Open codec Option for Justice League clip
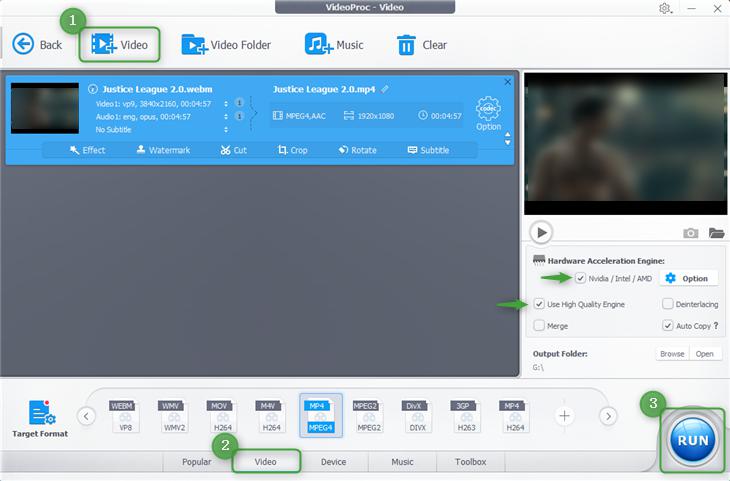Image resolution: width=730 pixels, height=481 pixels. pyautogui.click(x=488, y=114)
